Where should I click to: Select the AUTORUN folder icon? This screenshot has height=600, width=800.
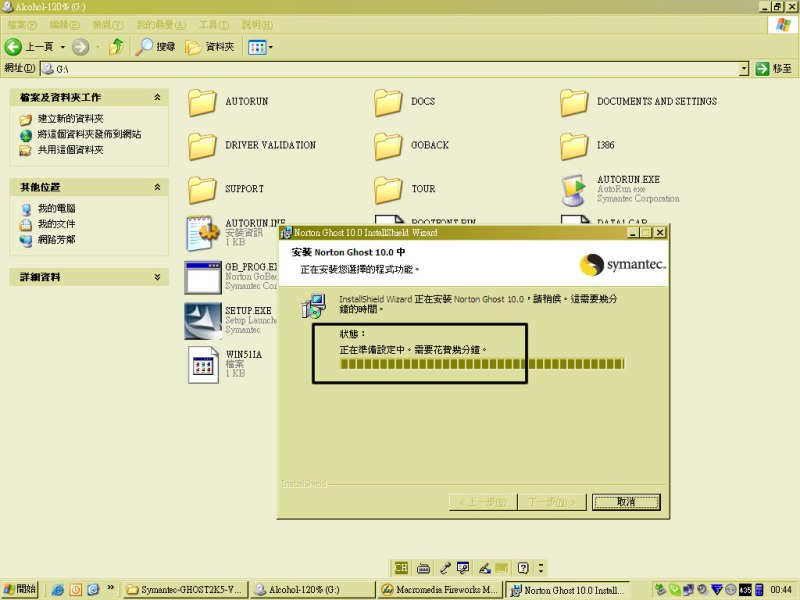(x=202, y=102)
